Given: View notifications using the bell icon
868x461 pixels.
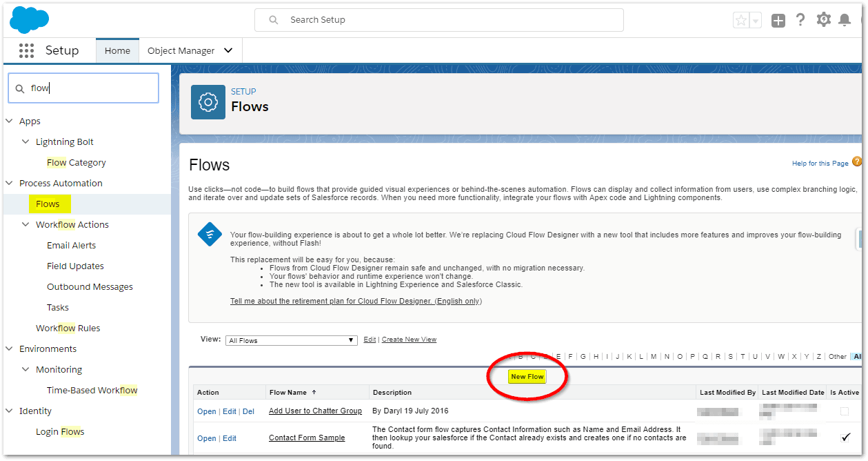Looking at the screenshot, I should pos(845,20).
